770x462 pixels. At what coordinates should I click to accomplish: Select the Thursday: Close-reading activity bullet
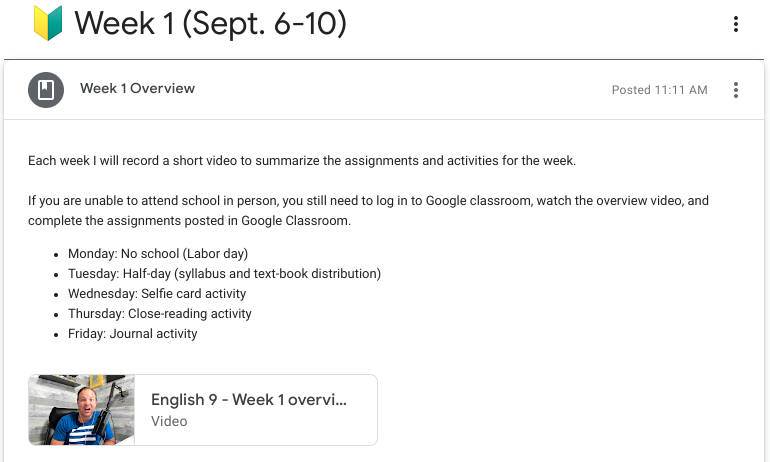(160, 314)
